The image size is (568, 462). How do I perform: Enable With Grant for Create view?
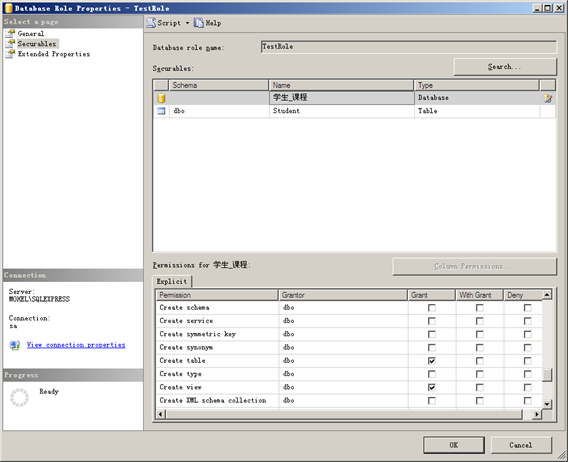(480, 387)
